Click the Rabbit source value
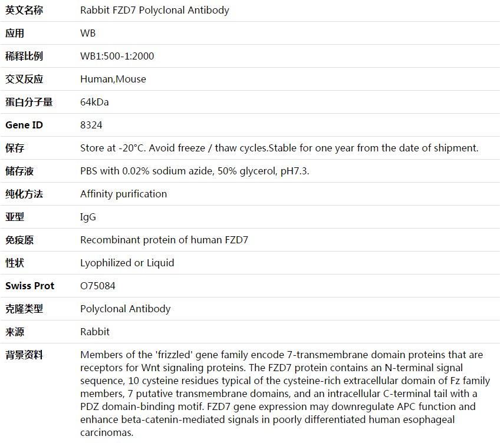This screenshot has width=504, height=443. pyautogui.click(x=95, y=332)
